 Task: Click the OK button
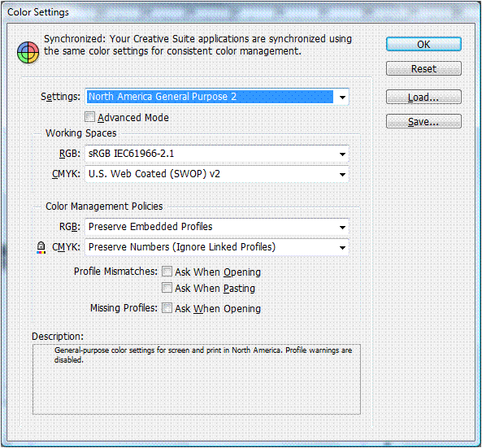(x=423, y=44)
